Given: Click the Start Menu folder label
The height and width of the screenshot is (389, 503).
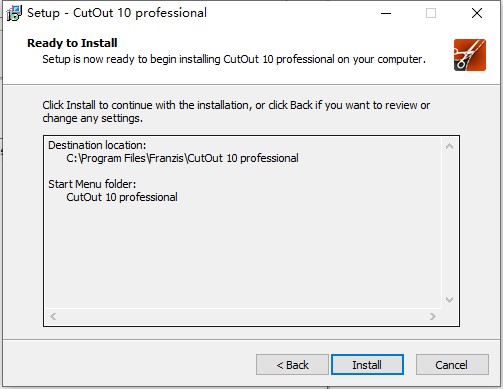Looking at the screenshot, I should tap(92, 184).
